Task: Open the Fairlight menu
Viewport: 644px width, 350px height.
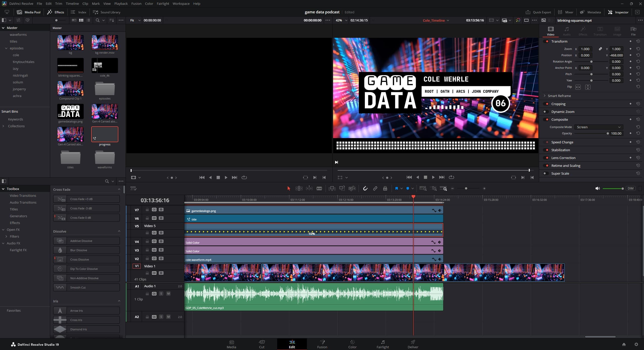Action: pos(163,4)
